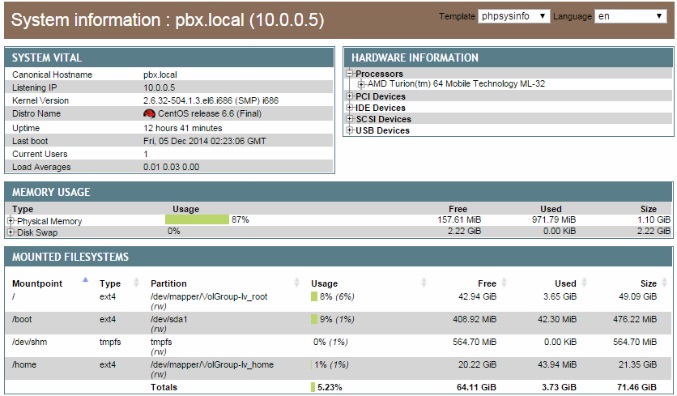Click the Physical Memory 87% usage bar
The width and height of the screenshot is (677, 396).
[197, 219]
